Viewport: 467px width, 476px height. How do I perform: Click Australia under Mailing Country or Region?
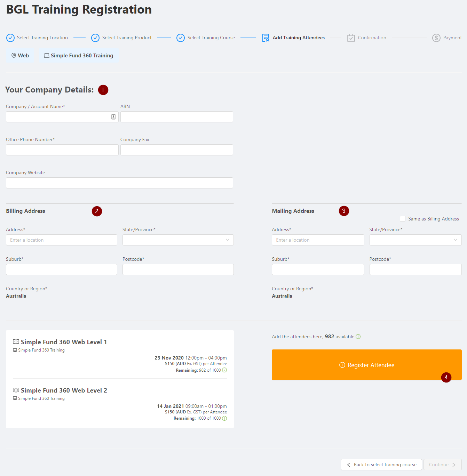click(282, 296)
